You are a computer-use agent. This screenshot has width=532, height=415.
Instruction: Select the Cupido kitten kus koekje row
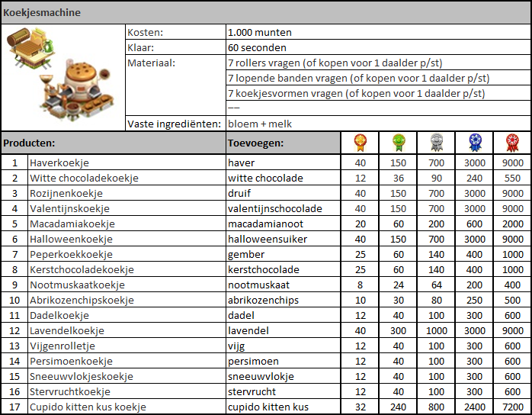[88, 407]
